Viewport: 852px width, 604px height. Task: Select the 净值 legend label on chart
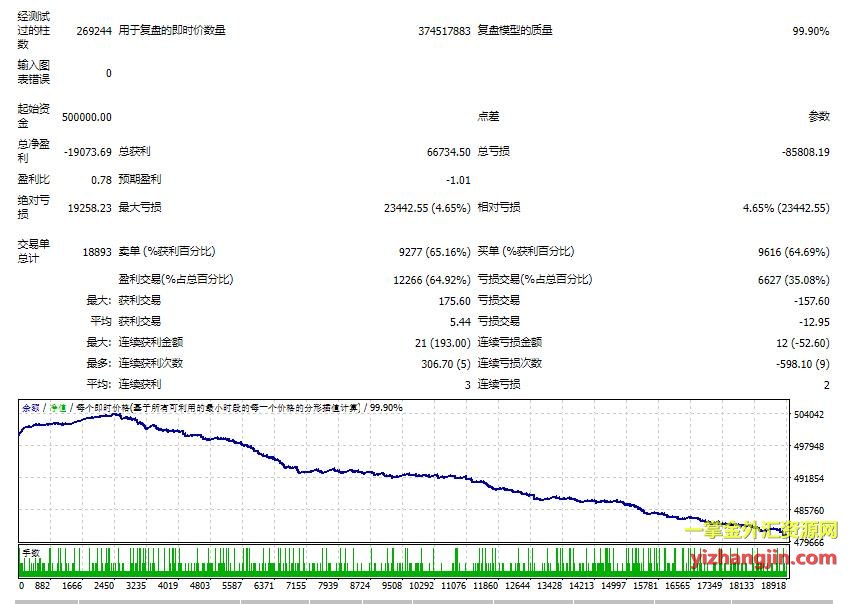[58, 408]
